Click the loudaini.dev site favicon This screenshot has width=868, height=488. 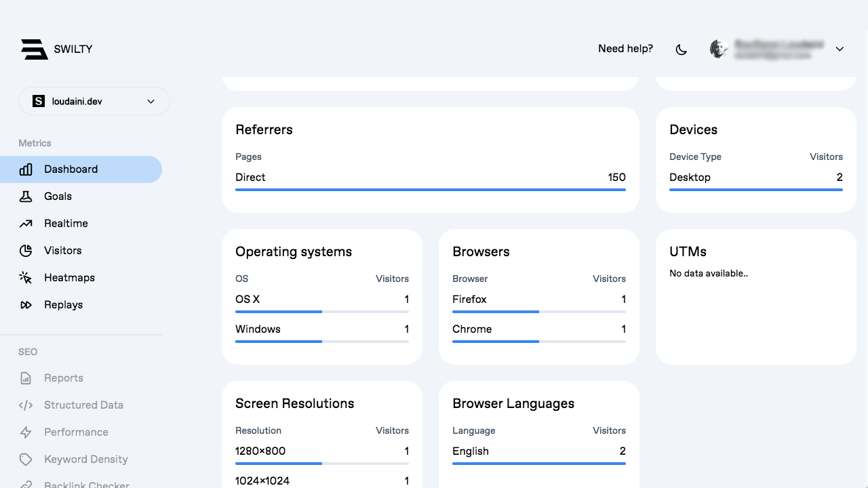[x=39, y=101]
